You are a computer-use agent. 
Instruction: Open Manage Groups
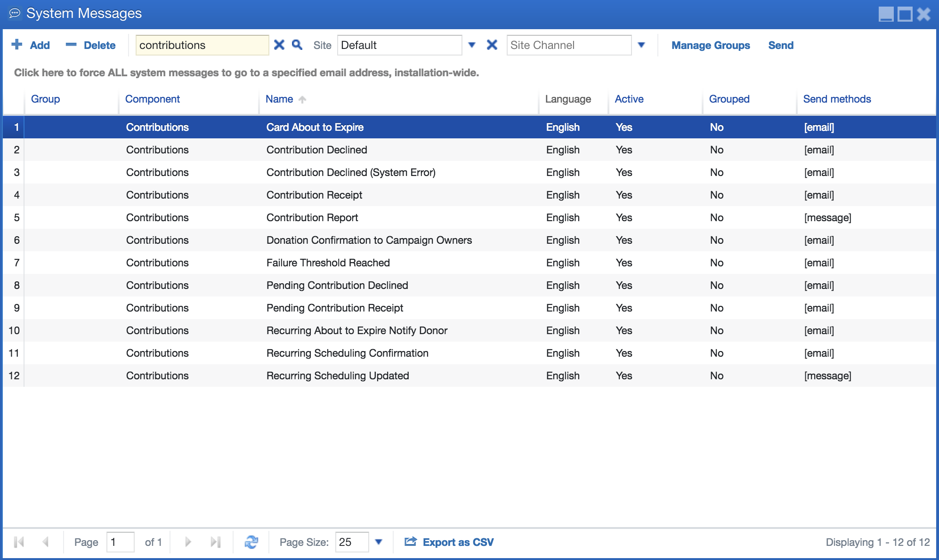(711, 45)
